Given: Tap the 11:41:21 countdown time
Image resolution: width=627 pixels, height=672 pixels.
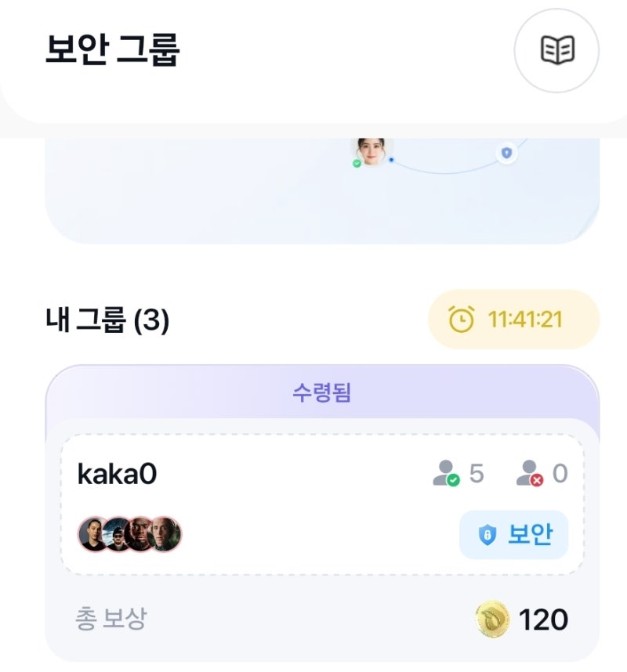Looking at the screenshot, I should (x=525, y=320).
